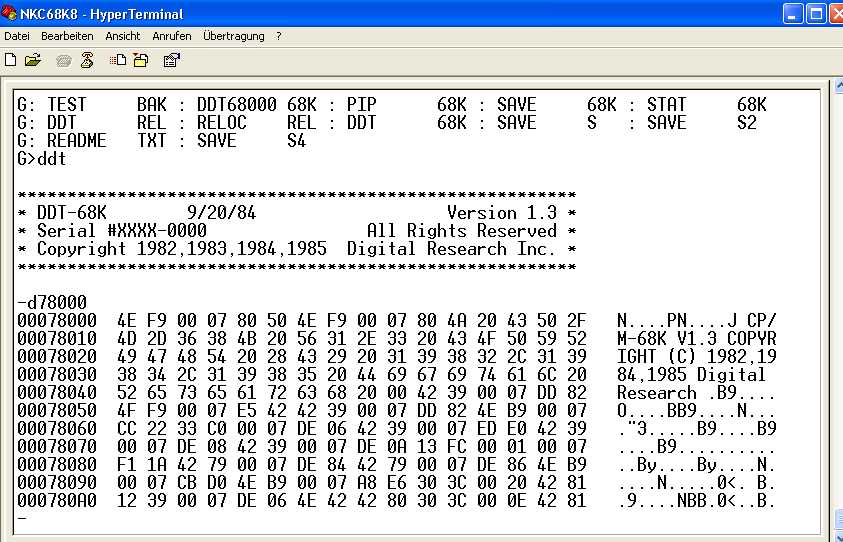The image size is (843, 542).
Task: Click the '-d78000' command text
Action: [52, 303]
